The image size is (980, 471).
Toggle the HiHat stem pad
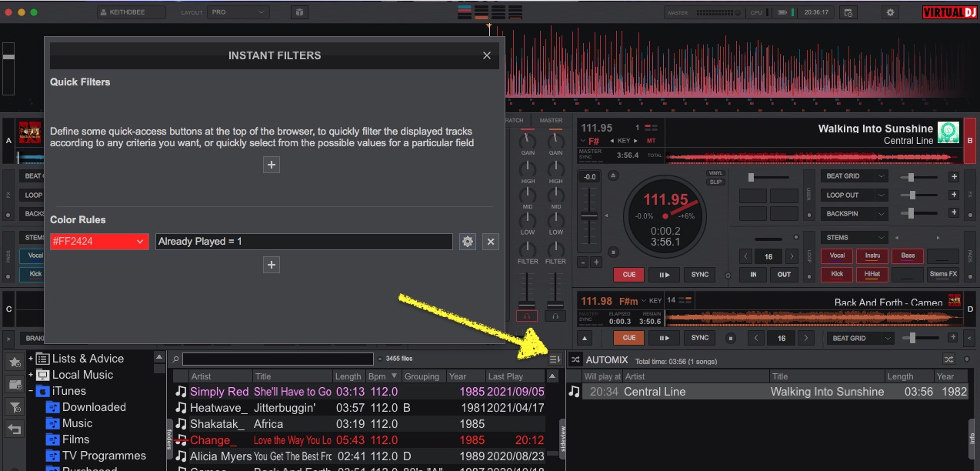[x=872, y=274]
